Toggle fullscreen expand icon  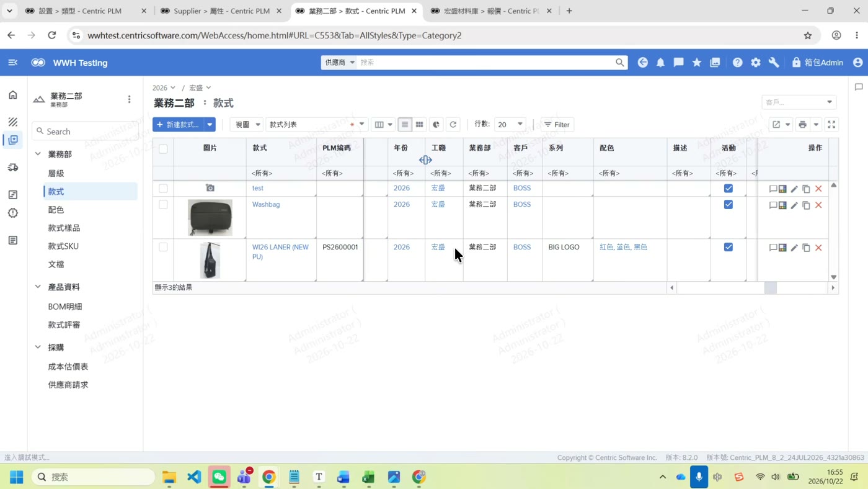(831, 125)
